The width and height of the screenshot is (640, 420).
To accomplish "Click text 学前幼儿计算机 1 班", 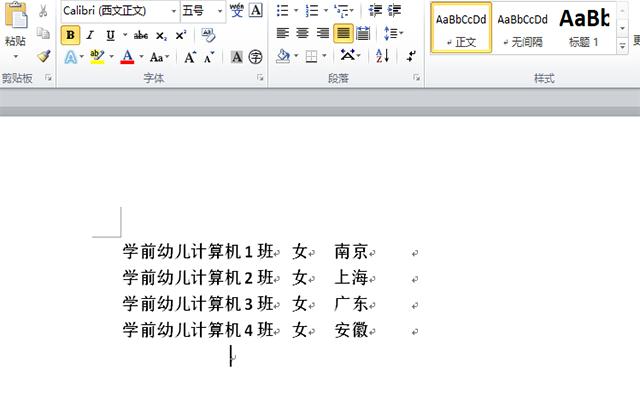I will coord(198,251).
